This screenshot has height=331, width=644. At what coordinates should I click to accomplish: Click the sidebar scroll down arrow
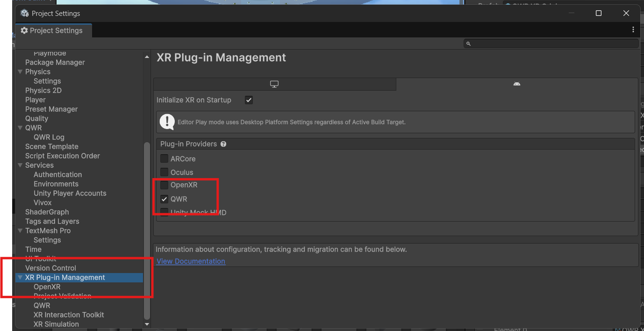click(147, 324)
